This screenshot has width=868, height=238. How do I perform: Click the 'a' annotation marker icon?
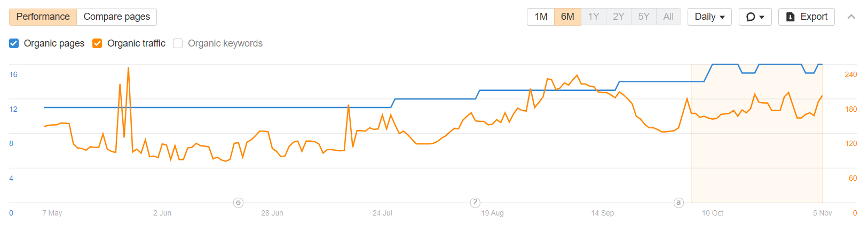click(x=678, y=203)
